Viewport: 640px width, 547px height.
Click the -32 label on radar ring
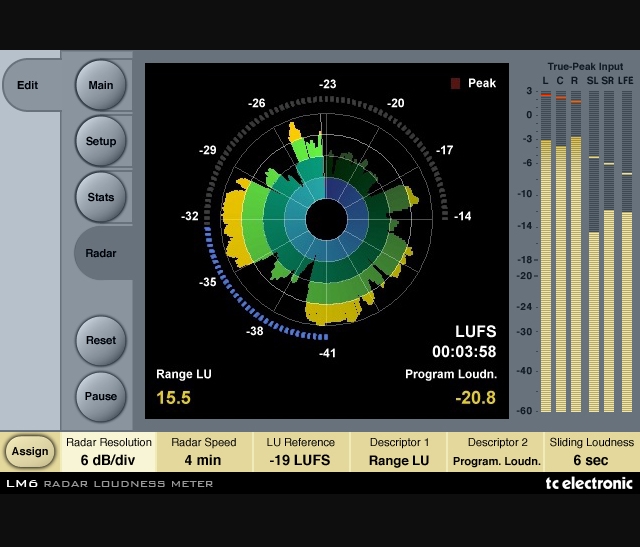pyautogui.click(x=190, y=216)
